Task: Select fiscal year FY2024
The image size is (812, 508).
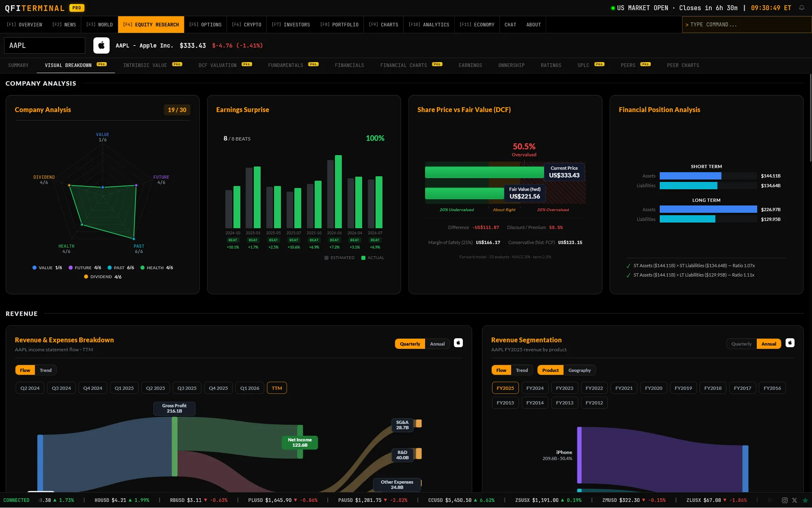Action: click(x=535, y=388)
